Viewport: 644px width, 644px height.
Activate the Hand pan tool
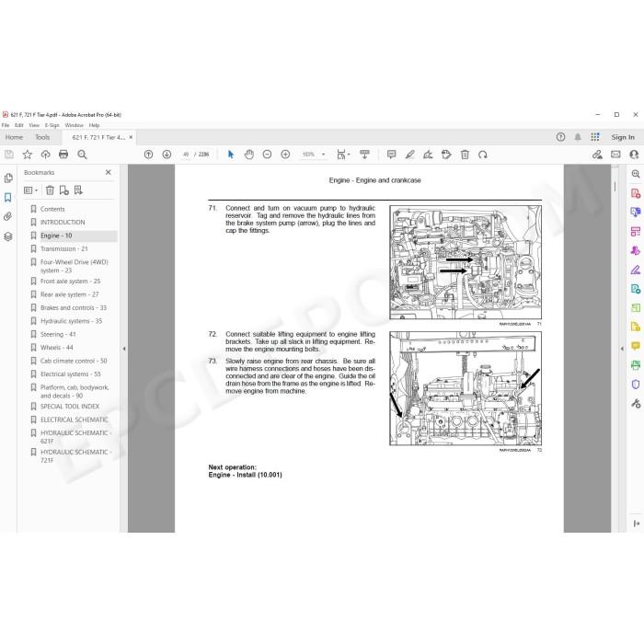coord(249,155)
